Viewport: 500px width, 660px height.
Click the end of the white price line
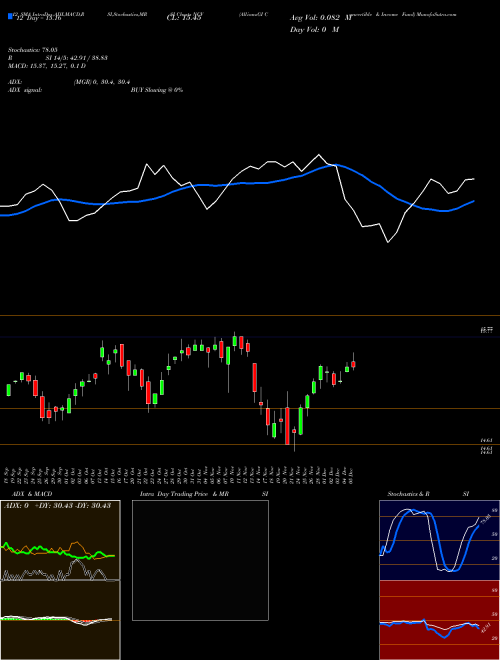coord(474,179)
